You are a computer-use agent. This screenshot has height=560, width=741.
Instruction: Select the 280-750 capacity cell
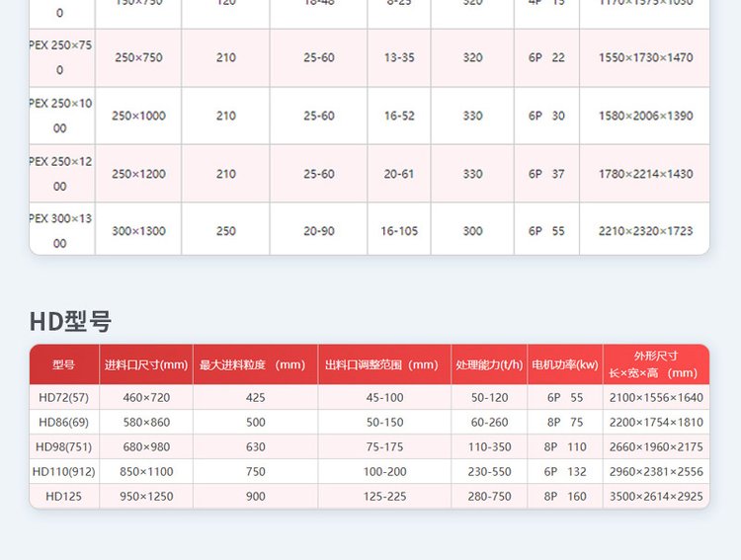click(489, 496)
